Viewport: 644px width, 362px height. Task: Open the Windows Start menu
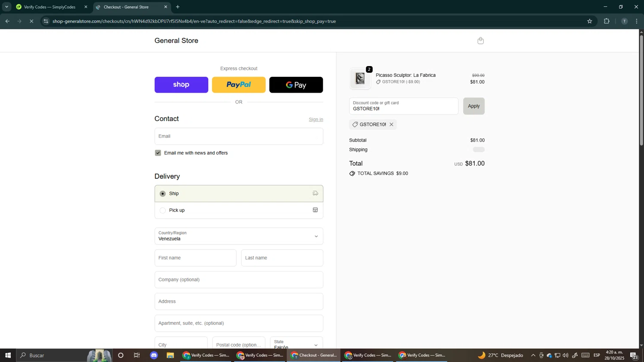coord(8,355)
